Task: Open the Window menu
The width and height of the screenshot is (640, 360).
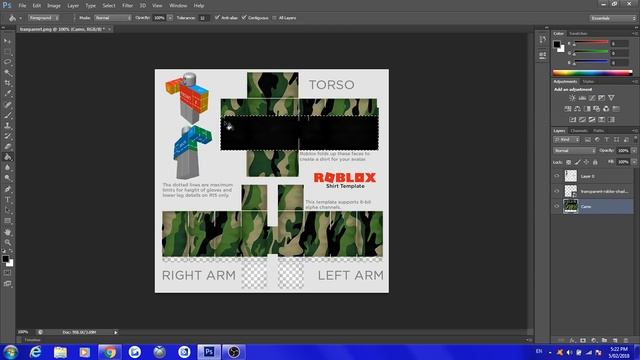Action: 178,6
